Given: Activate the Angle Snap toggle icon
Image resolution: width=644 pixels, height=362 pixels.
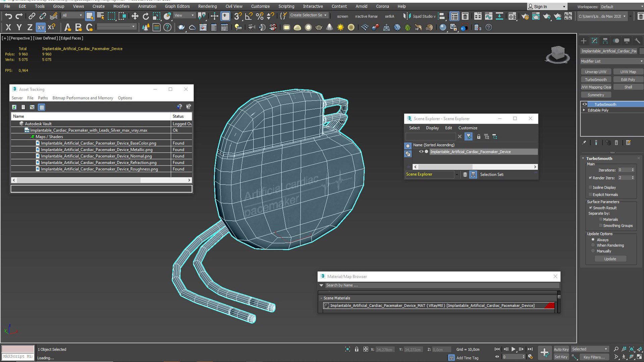Looking at the screenshot, I should (x=249, y=16).
